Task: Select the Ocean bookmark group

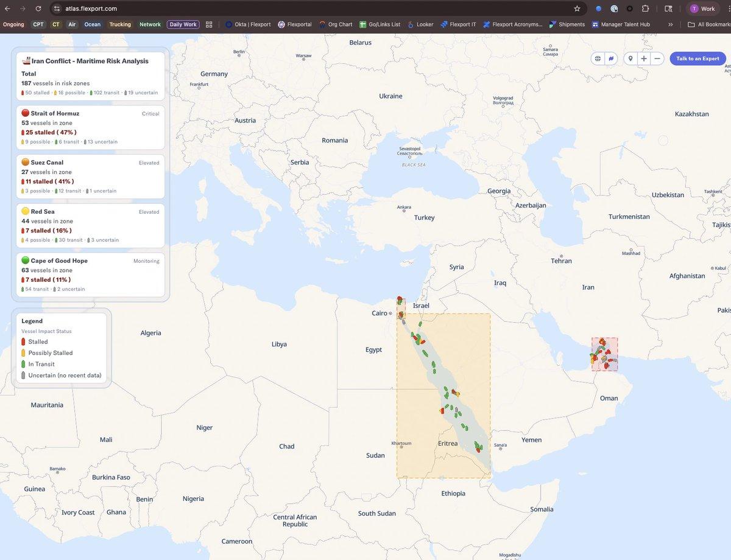Action: click(x=92, y=24)
